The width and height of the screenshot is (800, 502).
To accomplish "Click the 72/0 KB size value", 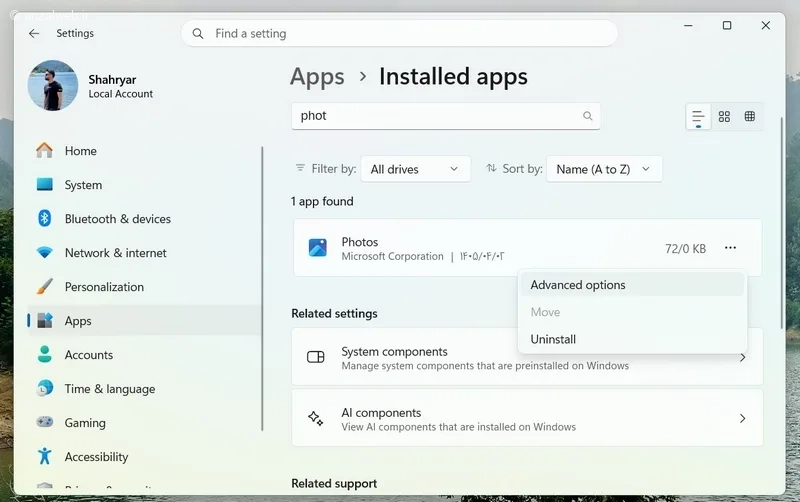I will [685, 248].
